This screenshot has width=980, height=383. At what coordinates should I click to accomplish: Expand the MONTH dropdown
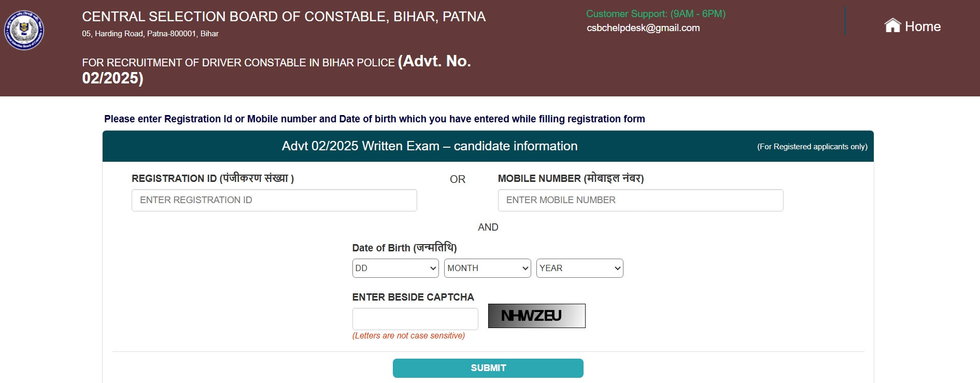point(487,268)
